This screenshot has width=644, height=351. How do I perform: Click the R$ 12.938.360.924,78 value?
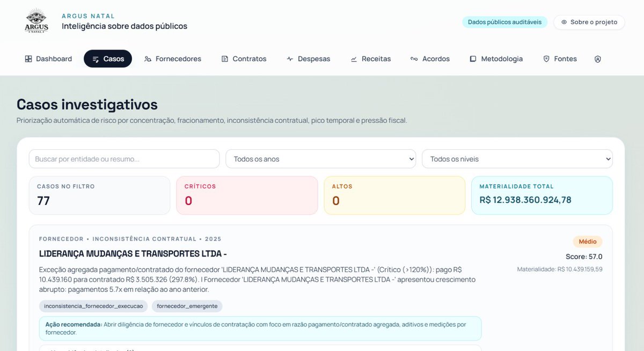525,200
